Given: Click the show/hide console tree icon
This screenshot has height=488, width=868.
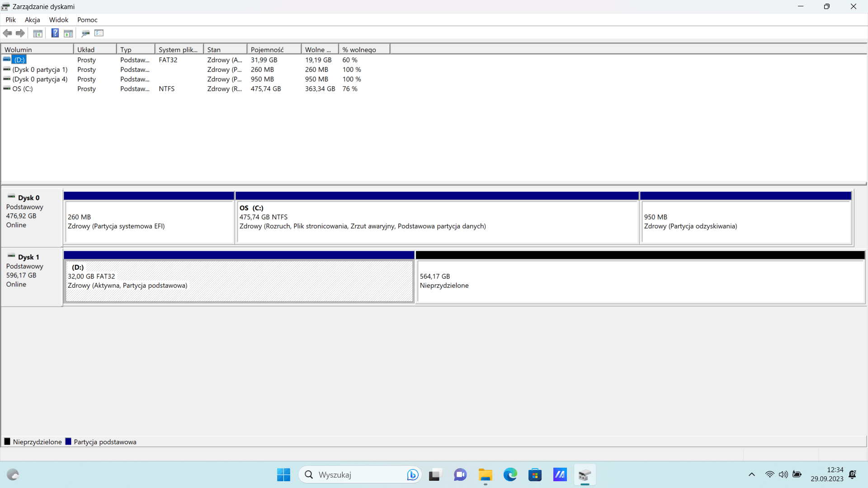Looking at the screenshot, I should 38,33.
